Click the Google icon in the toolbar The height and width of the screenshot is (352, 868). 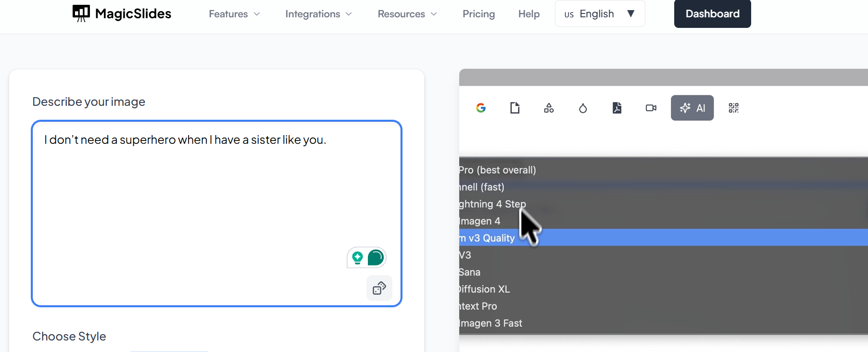point(481,108)
